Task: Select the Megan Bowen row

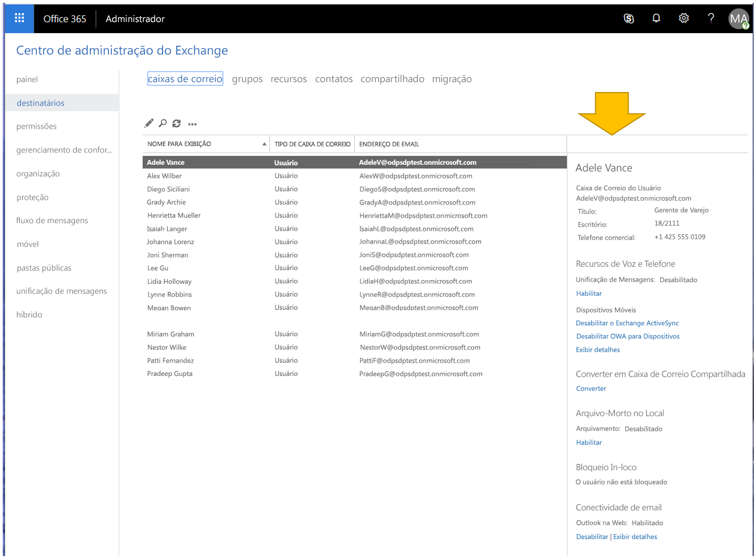Action: pyautogui.click(x=355, y=308)
